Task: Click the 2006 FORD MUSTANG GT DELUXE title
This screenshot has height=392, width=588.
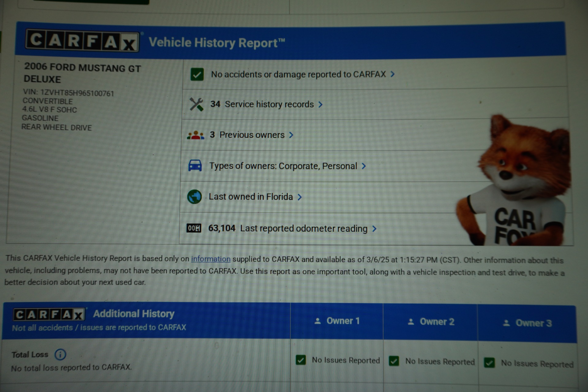Action: click(82, 73)
